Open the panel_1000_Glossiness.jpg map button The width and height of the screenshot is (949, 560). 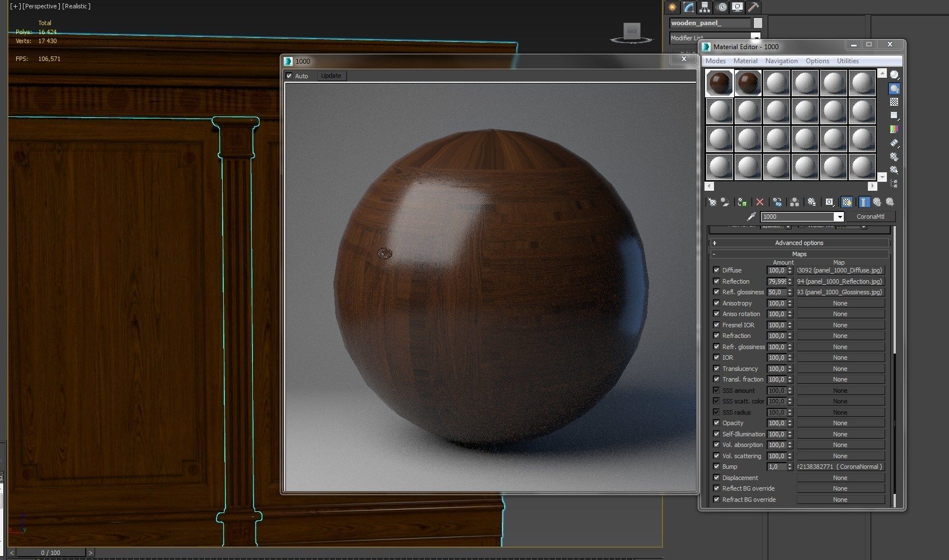(x=840, y=292)
